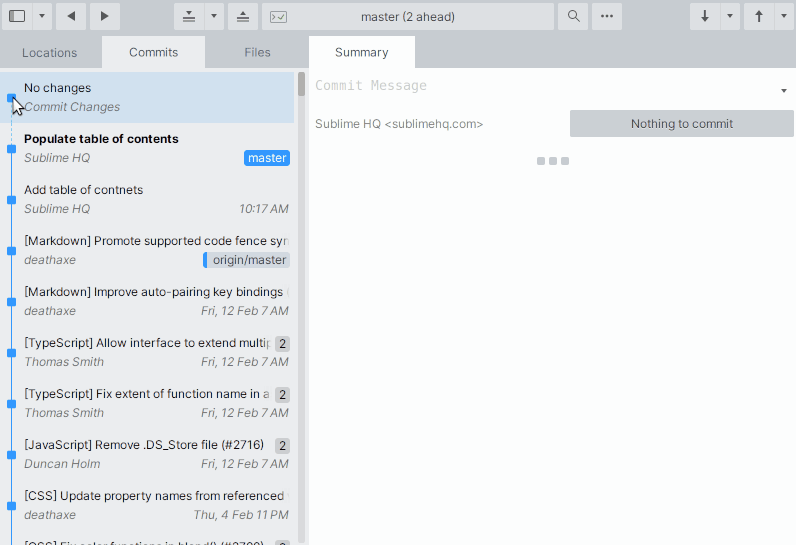This screenshot has width=796, height=545.
Task: Click the commits list scrollbar thumb
Action: [302, 84]
